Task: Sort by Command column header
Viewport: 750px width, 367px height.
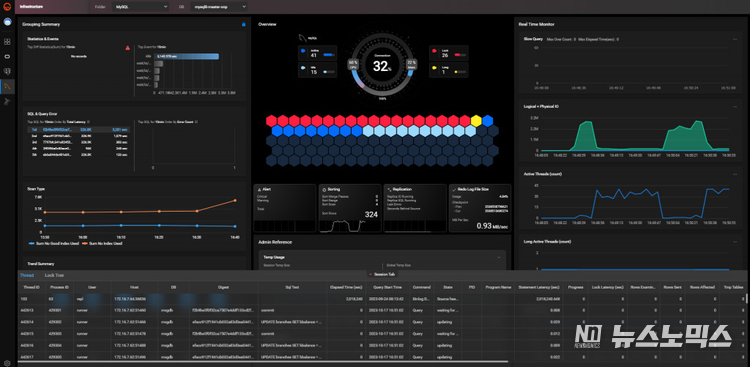Action: pyautogui.click(x=422, y=287)
